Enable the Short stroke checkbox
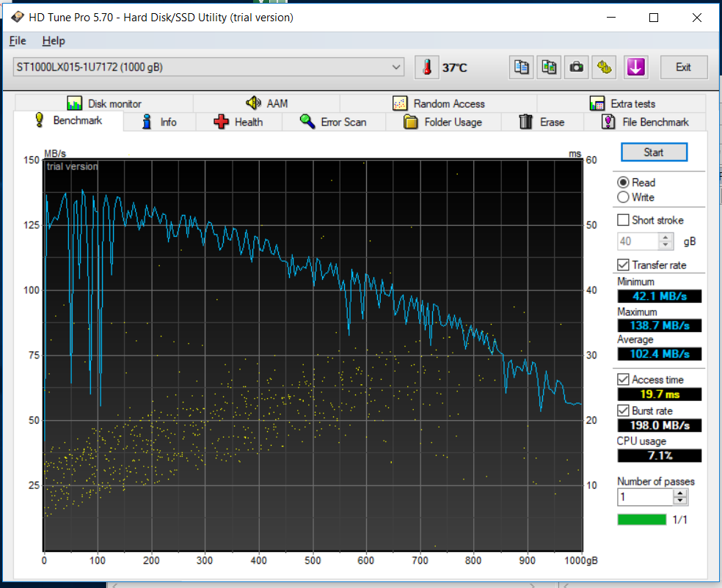The width and height of the screenshot is (722, 588). pos(624,220)
